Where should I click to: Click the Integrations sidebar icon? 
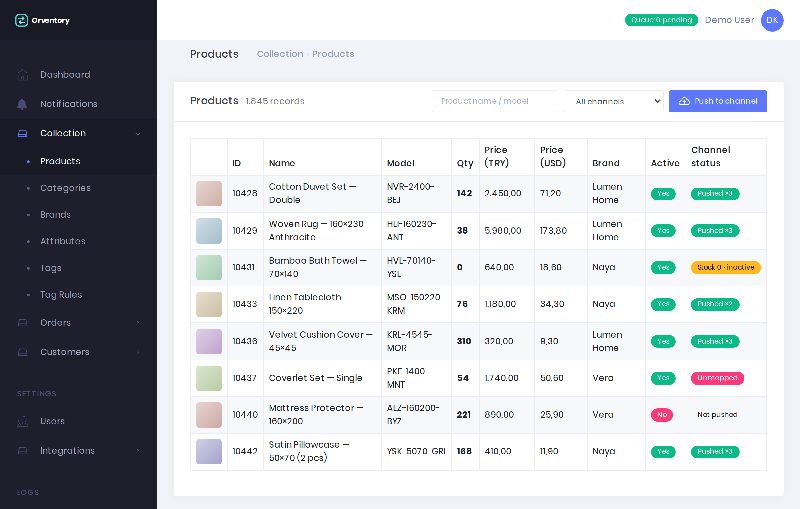(x=22, y=451)
